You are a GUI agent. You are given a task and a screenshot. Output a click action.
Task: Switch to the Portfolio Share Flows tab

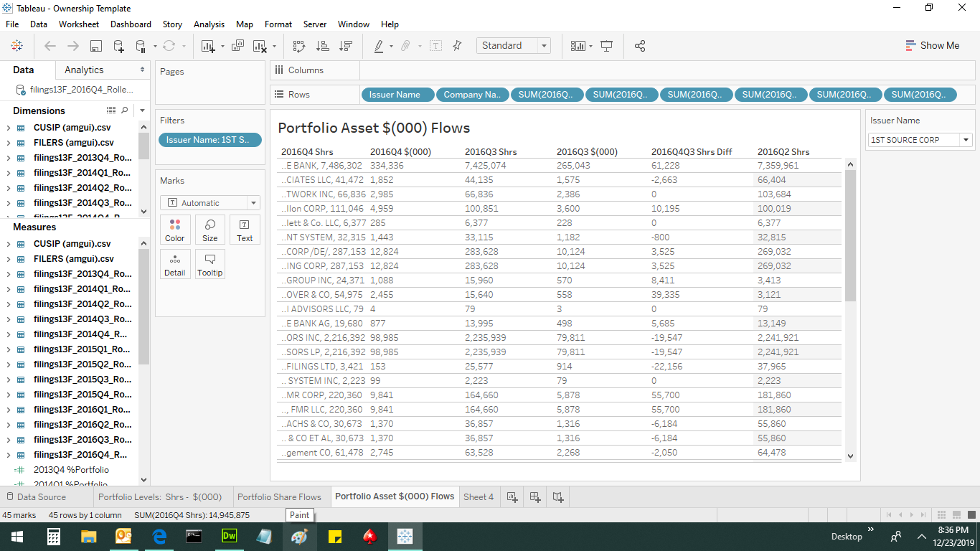click(x=279, y=496)
